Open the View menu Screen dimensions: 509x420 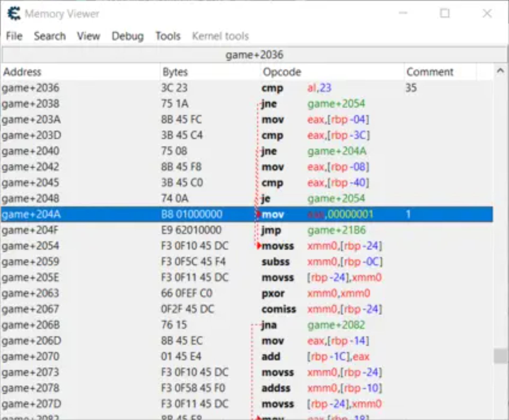click(x=89, y=36)
